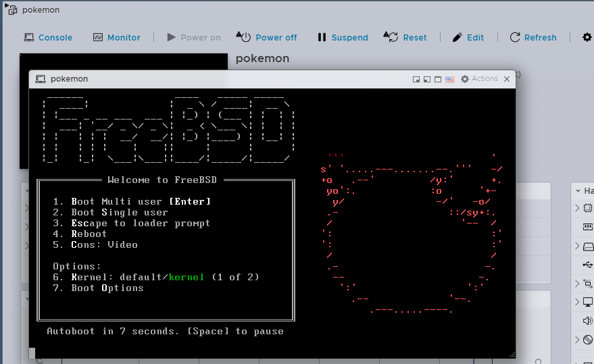
Task: Expand the CPU hardware row
Action: (x=577, y=207)
